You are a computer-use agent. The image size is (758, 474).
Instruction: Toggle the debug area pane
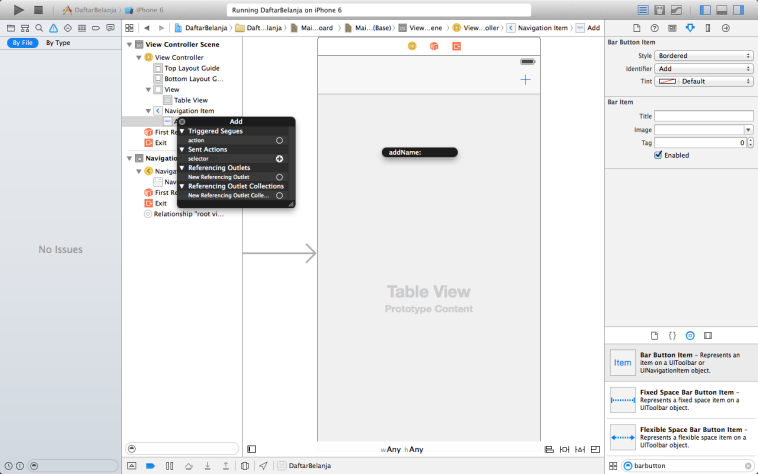(x=722, y=10)
